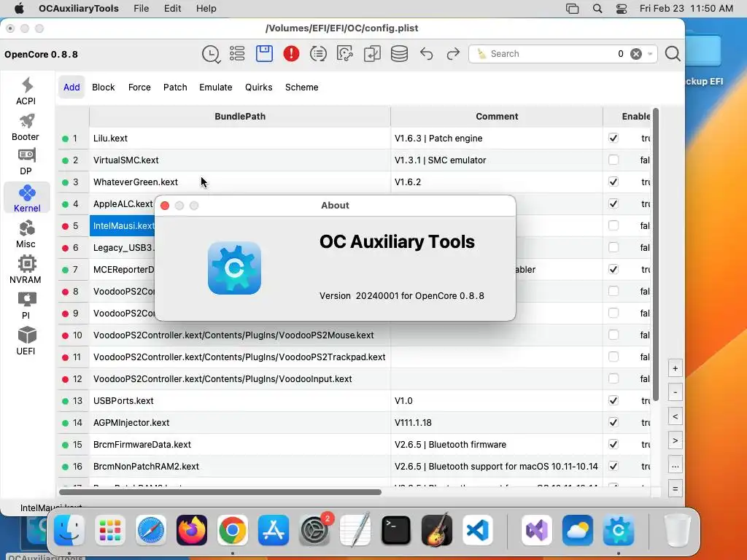The width and height of the screenshot is (747, 560).
Task: Open the Help menu
Action: 206,9
